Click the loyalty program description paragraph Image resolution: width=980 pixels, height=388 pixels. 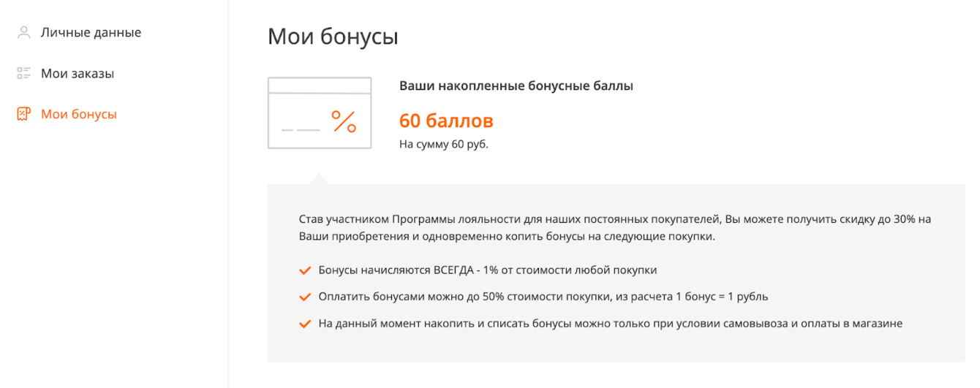614,228
